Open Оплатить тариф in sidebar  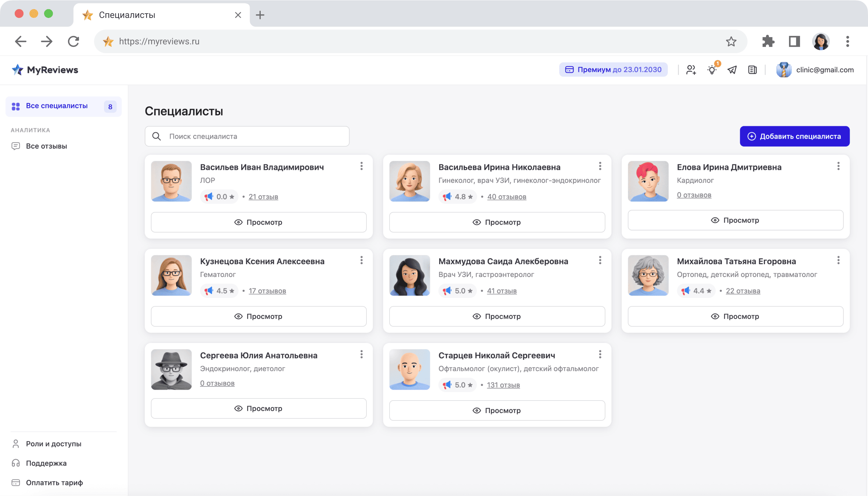pyautogui.click(x=47, y=482)
